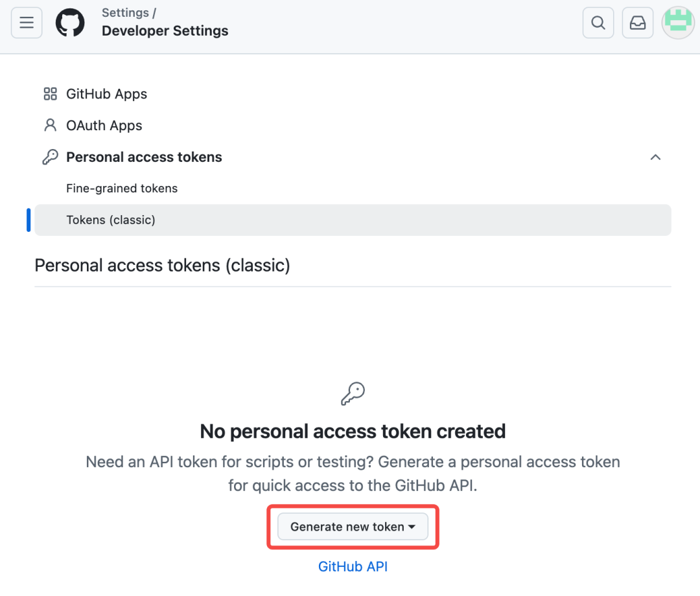Viewport: 700px width, 596px height.
Task: Open the hamburger navigation menu
Action: click(27, 23)
